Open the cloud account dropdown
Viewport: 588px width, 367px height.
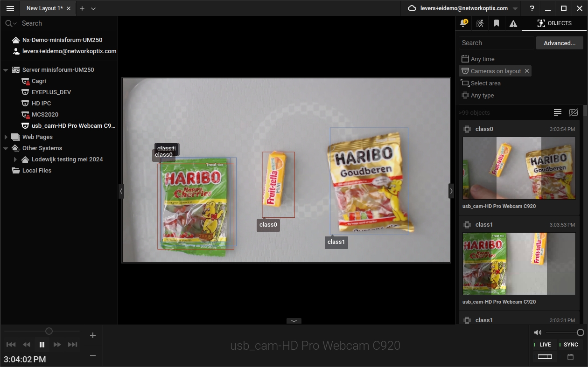515,8
